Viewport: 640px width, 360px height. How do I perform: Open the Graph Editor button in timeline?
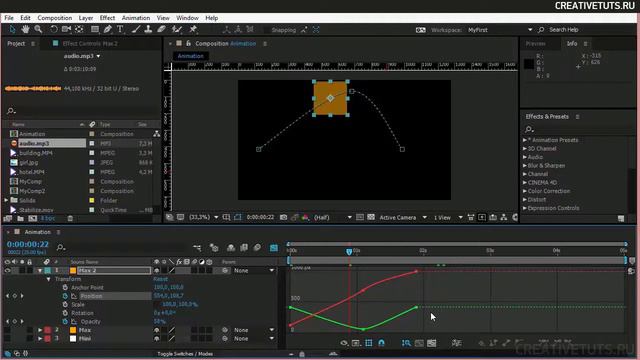click(x=274, y=248)
